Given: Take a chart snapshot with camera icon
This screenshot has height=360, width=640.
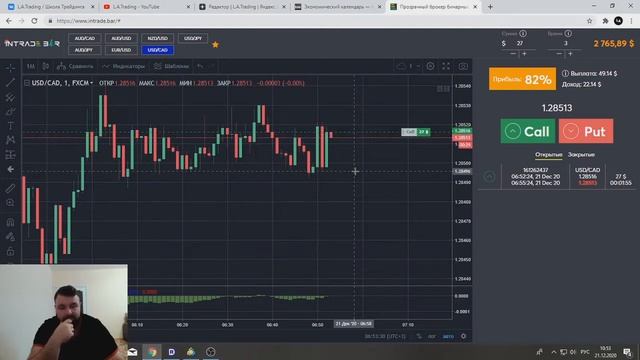Looking at the screenshot, I should pos(463,66).
